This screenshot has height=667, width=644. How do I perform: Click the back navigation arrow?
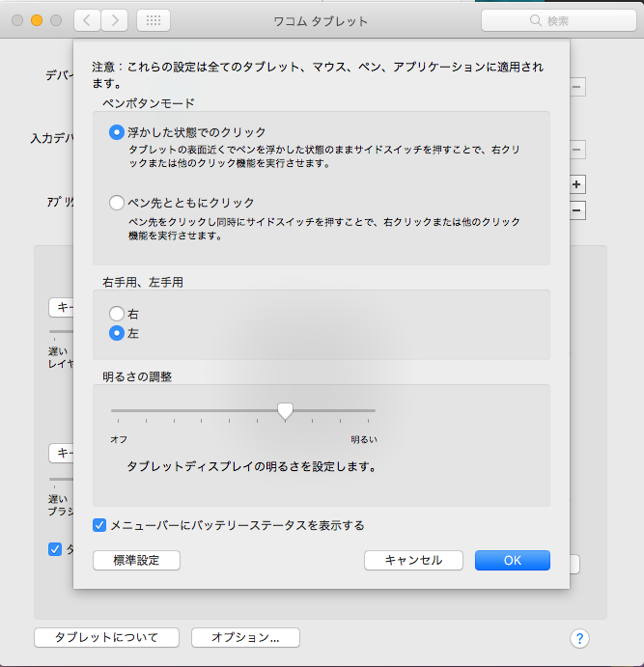point(87,20)
